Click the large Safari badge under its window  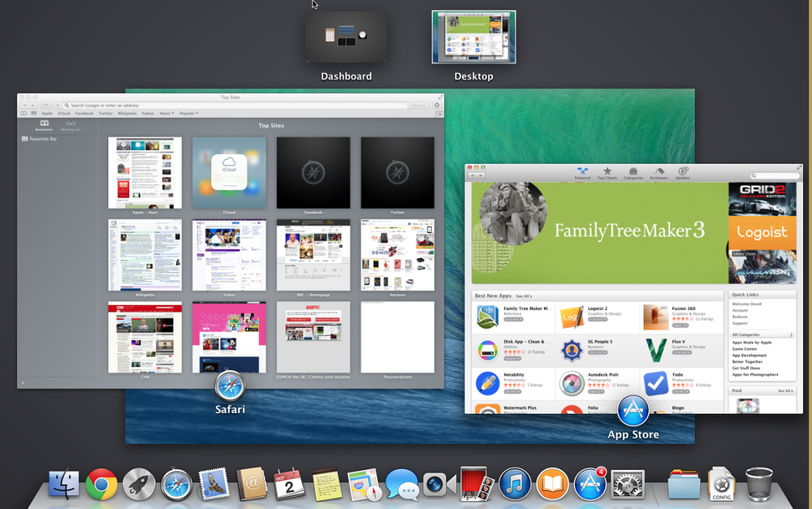[230, 386]
